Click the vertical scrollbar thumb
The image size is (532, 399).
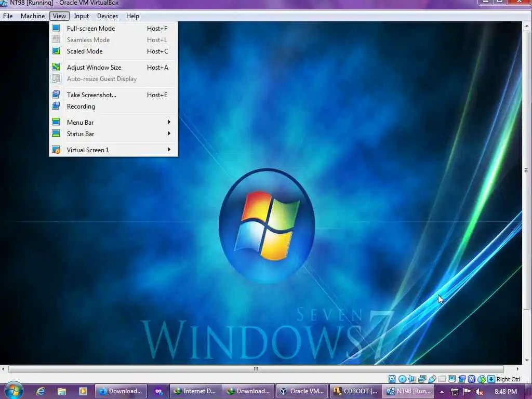pyautogui.click(x=527, y=170)
